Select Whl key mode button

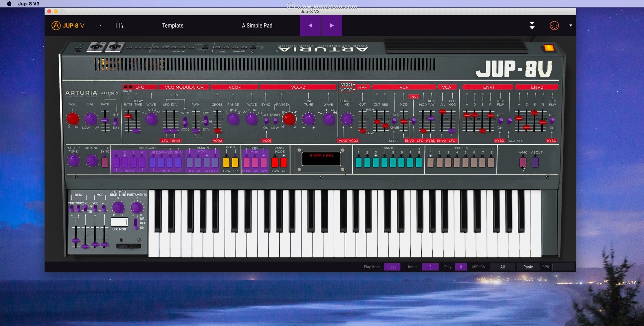(x=264, y=162)
